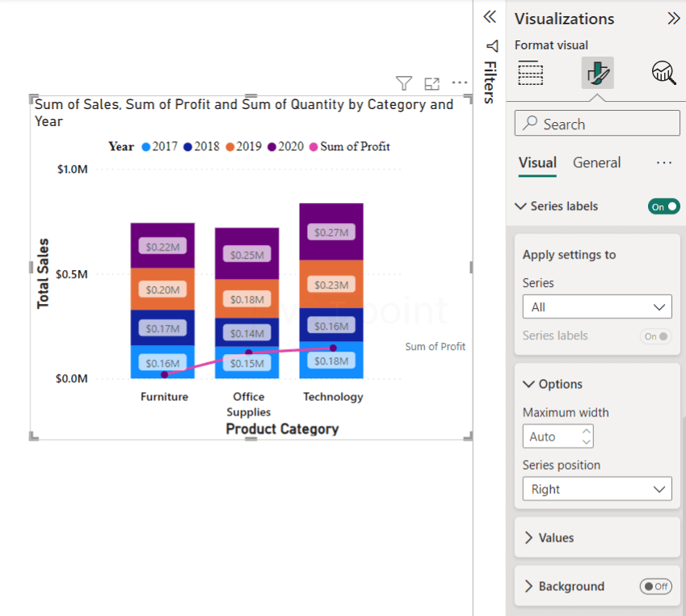Screen dimensions: 686x616
Task: Click the $0.17M data label
Action: pos(162,328)
